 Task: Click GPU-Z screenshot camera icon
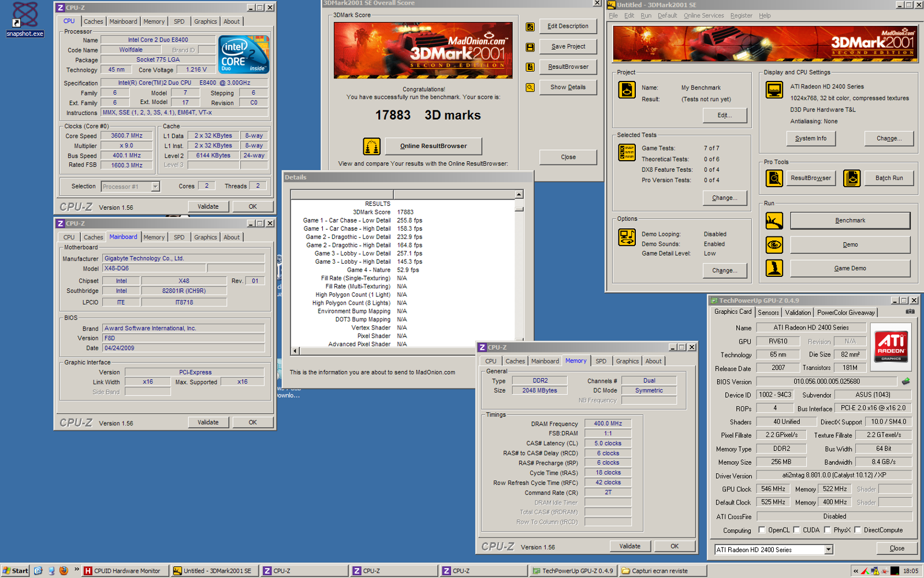(x=910, y=312)
